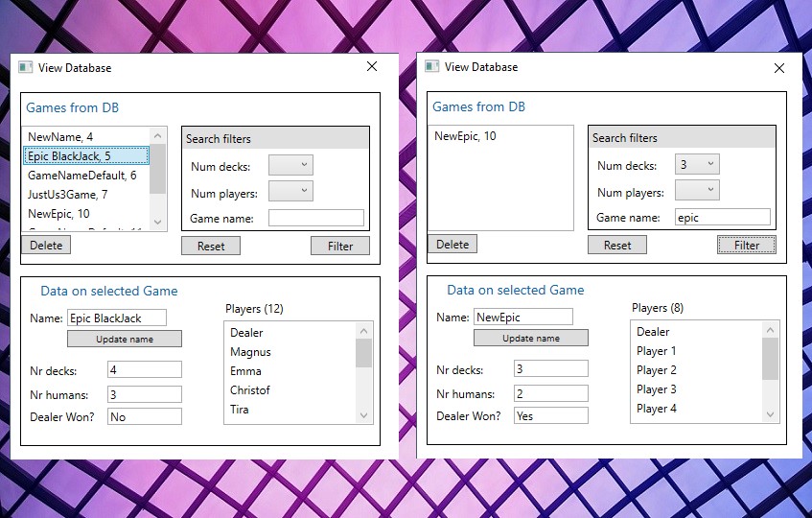
Task: Click Reset button in left window
Action: tap(211, 246)
